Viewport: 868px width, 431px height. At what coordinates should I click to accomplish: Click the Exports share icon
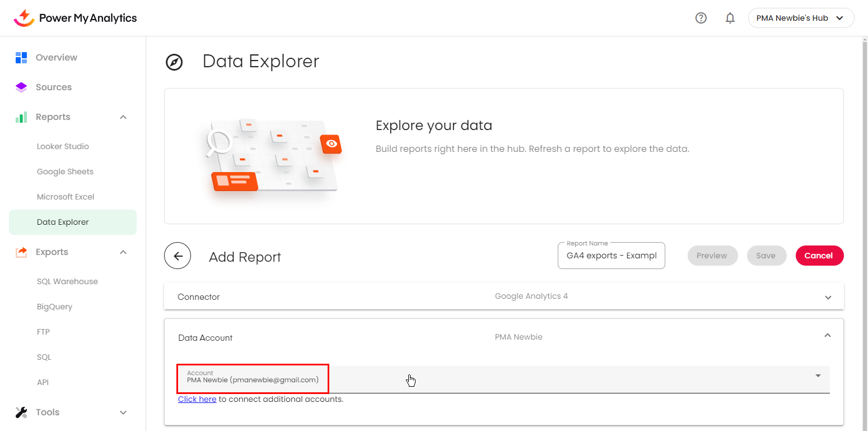tap(21, 252)
